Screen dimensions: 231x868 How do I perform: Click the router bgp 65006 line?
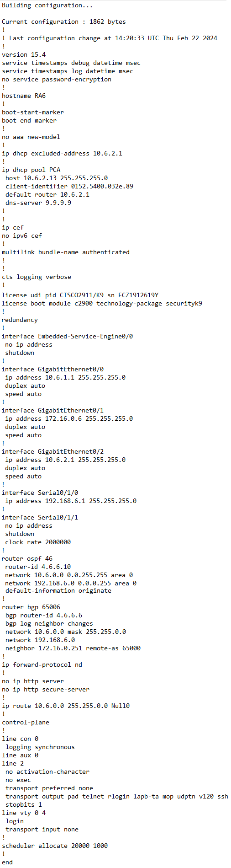pos(31,607)
